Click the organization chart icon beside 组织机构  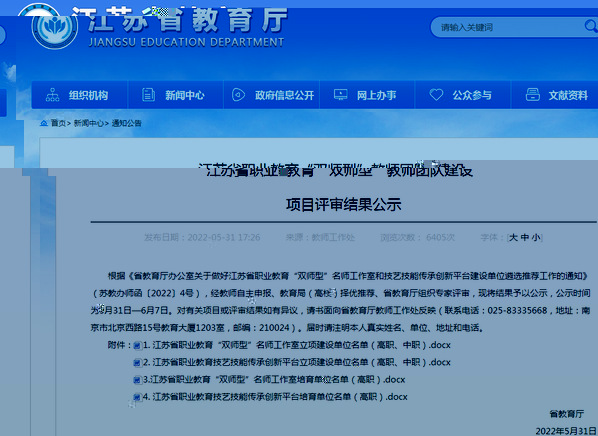point(53,95)
